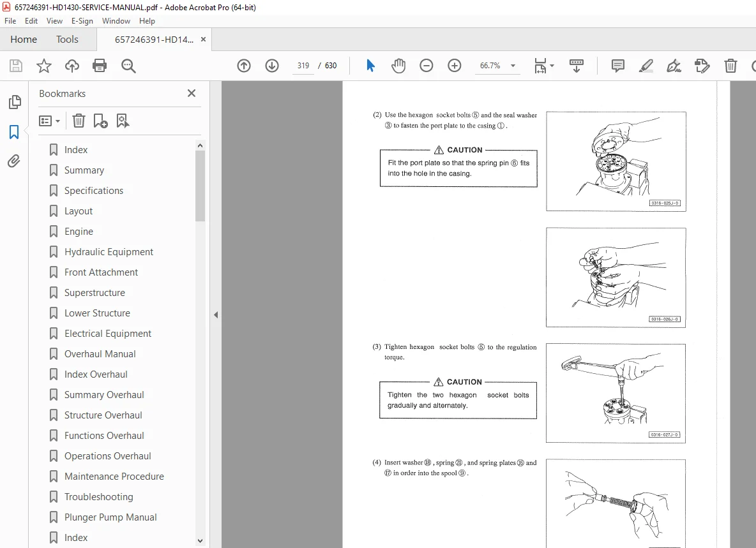The height and width of the screenshot is (548, 756).
Task: Open the File menu
Action: pos(10,20)
